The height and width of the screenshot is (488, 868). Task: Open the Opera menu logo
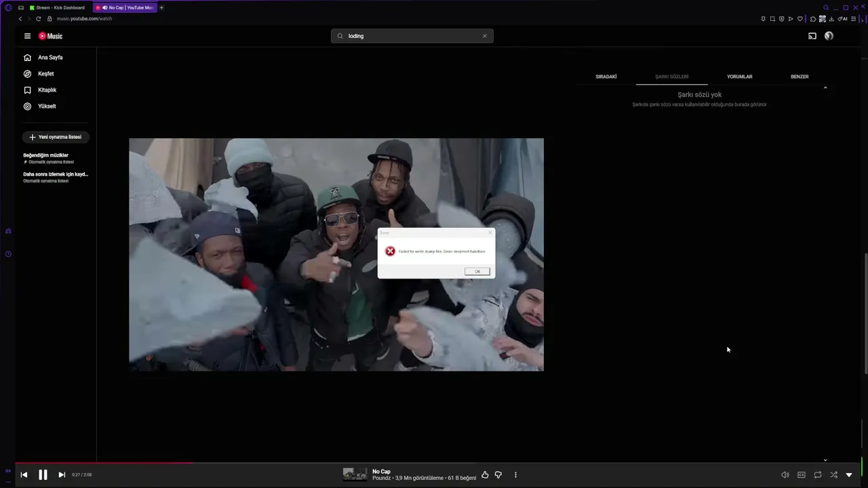point(8,7)
